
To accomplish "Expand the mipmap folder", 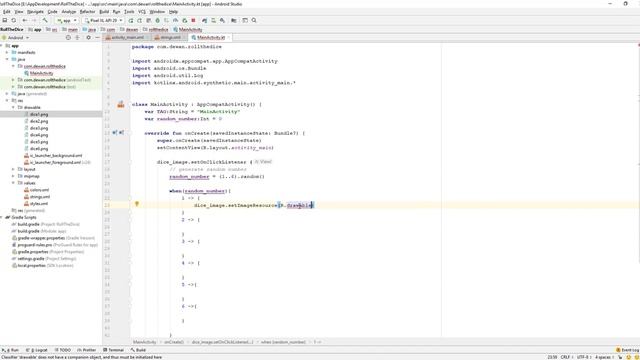I will click(x=13, y=176).
